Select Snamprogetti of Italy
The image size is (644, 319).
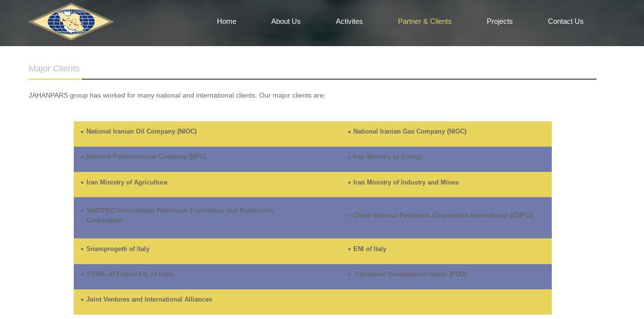(x=118, y=249)
